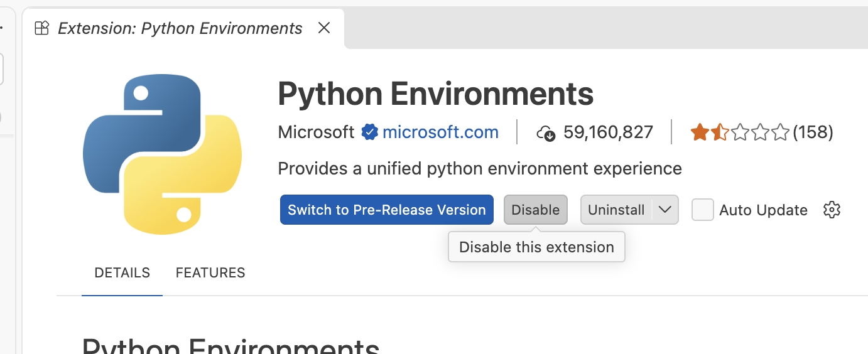Click the Python Environments extension logo
This screenshot has height=354, width=868.
click(162, 154)
